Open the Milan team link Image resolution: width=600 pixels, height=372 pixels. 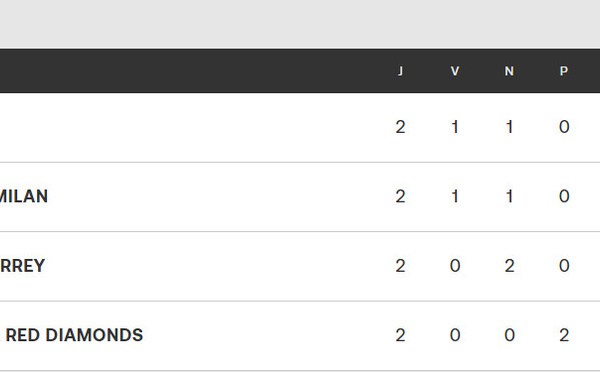24,196
